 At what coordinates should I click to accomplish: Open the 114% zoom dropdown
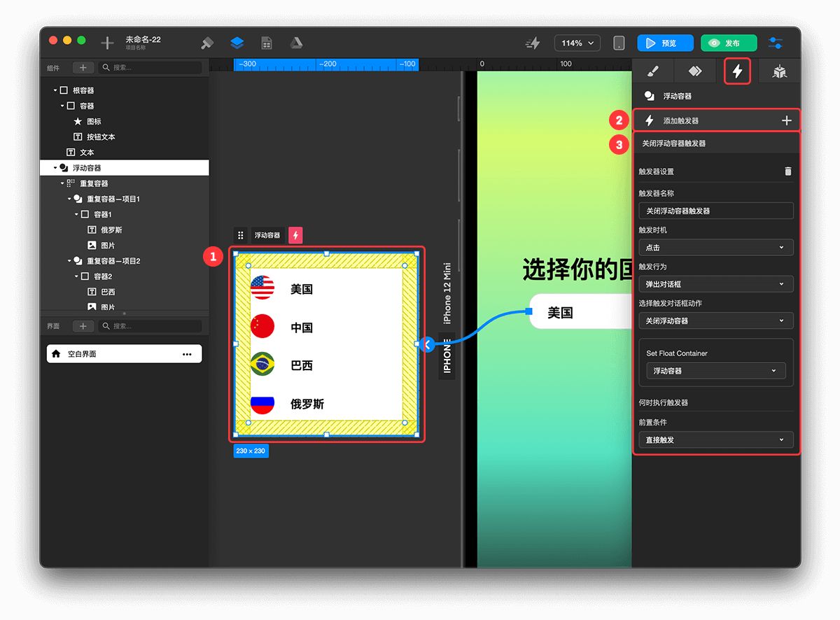(x=577, y=43)
